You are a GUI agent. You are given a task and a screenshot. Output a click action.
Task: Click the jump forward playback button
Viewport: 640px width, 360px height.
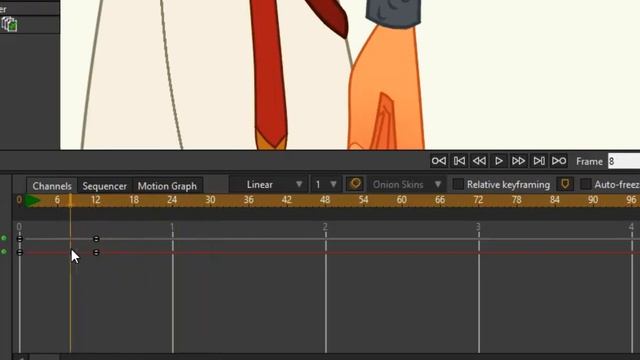pyautogui.click(x=519, y=161)
